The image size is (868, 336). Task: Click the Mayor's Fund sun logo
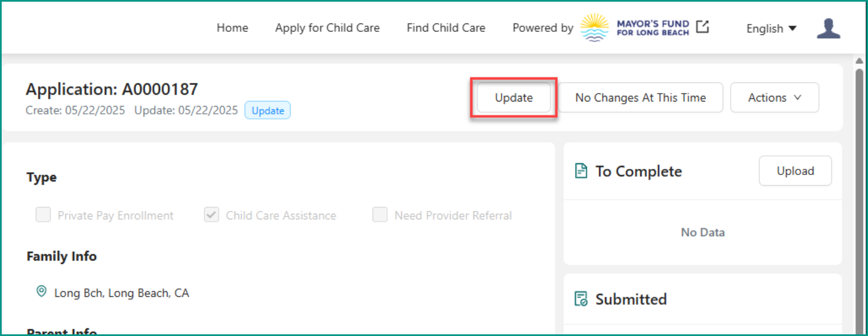click(x=594, y=28)
